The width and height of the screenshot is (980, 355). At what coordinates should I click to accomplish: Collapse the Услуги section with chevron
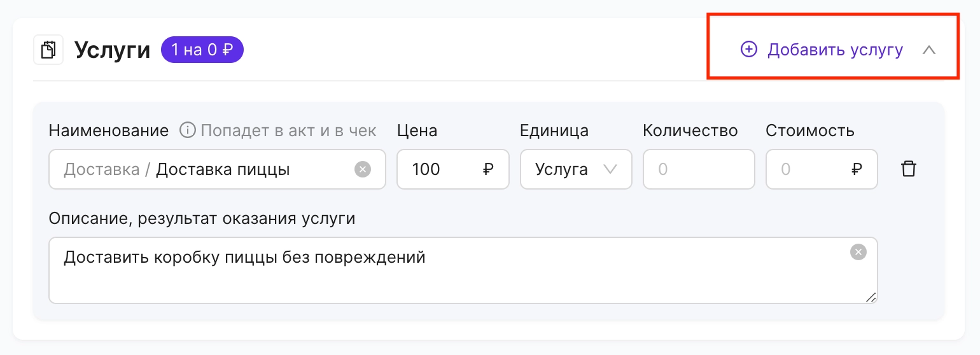929,50
